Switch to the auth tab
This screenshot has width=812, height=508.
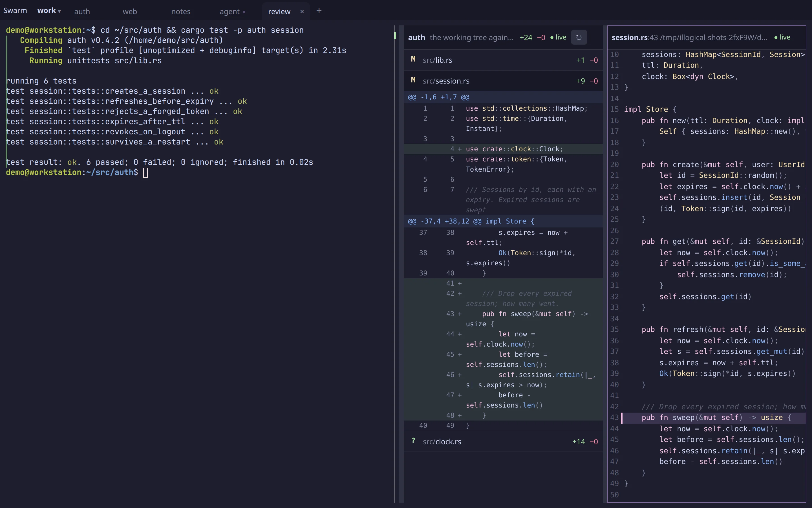tap(82, 11)
